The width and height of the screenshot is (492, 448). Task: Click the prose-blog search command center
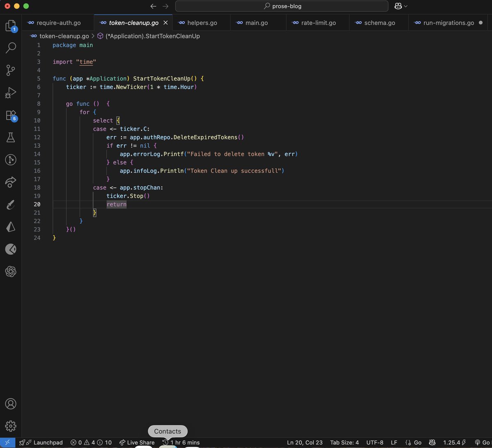point(282,6)
